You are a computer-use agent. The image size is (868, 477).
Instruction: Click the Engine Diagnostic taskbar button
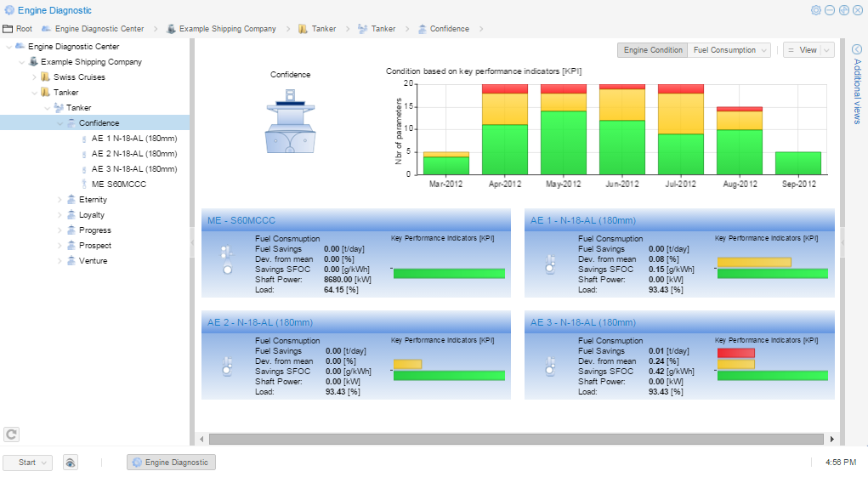click(171, 463)
